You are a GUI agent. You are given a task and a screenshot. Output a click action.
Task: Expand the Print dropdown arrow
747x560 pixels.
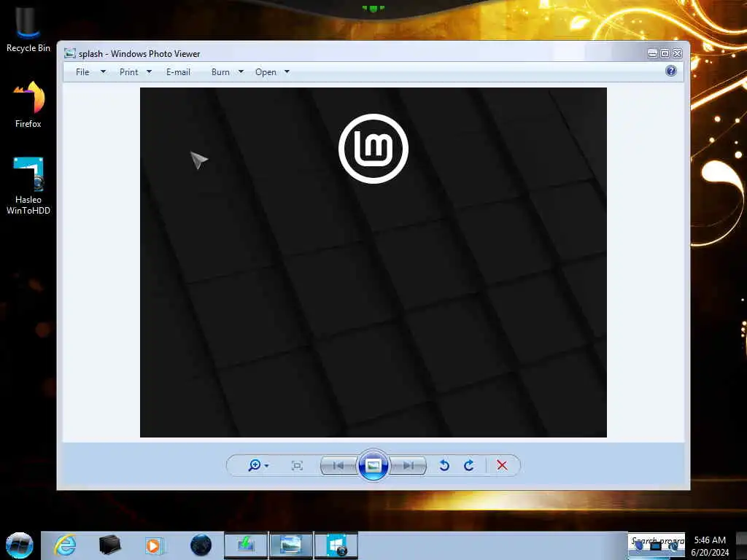pyautogui.click(x=149, y=72)
